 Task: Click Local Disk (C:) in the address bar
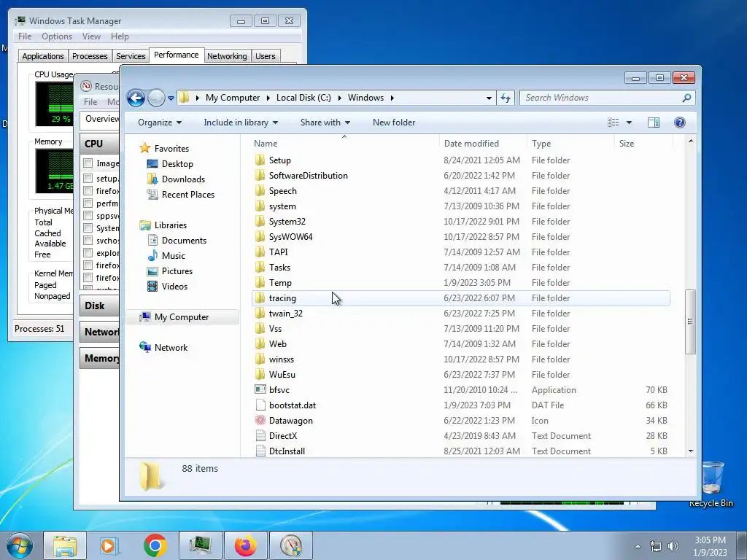[x=303, y=98]
